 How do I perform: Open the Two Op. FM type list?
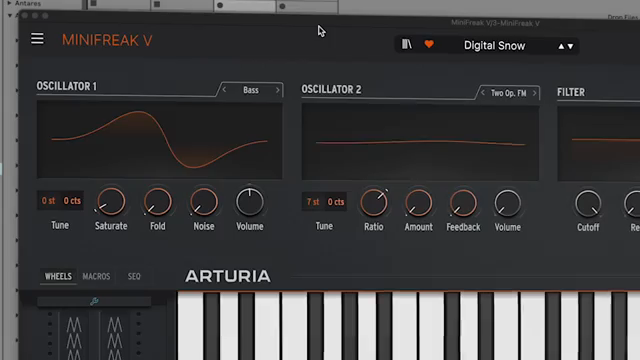point(508,93)
